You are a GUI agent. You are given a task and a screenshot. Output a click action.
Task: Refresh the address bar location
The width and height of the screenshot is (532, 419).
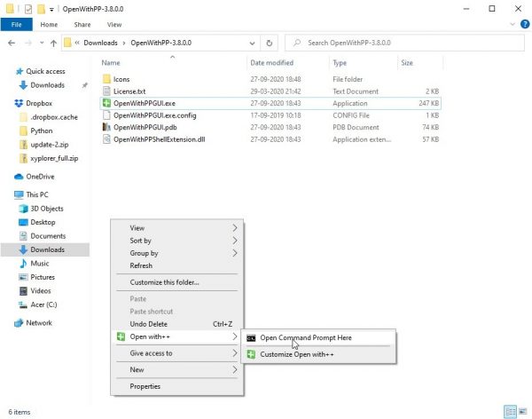point(269,43)
